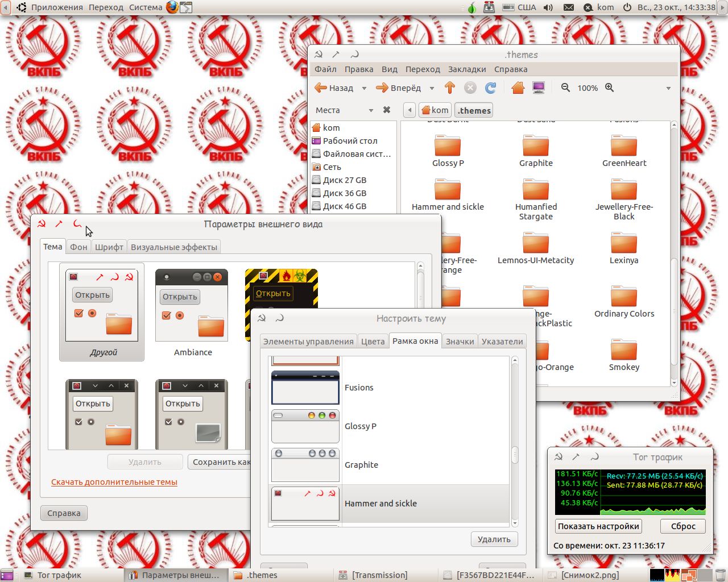Open the Lexinya folder
728x582 pixels.
624,248
